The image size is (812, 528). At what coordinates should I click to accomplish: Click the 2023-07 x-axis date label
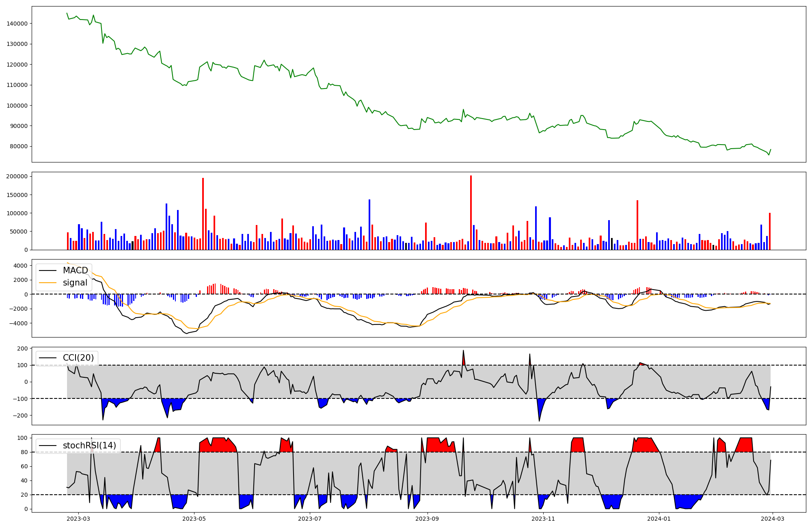coord(310,519)
